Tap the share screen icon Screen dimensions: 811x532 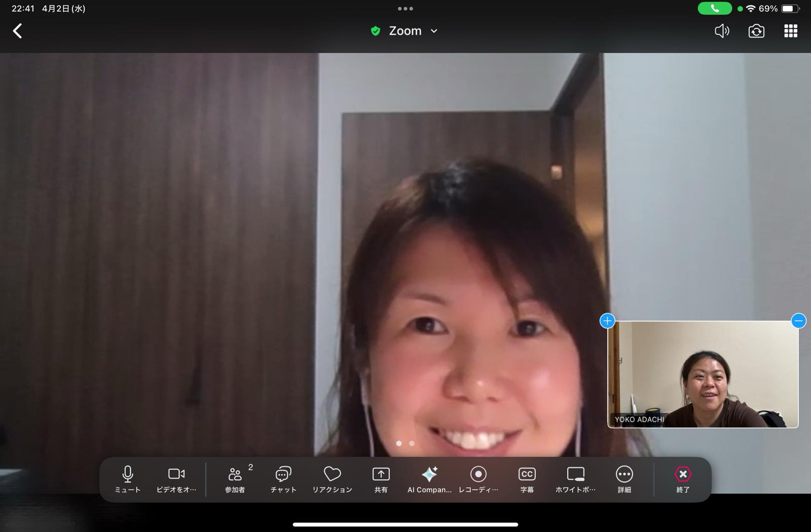[381, 479]
